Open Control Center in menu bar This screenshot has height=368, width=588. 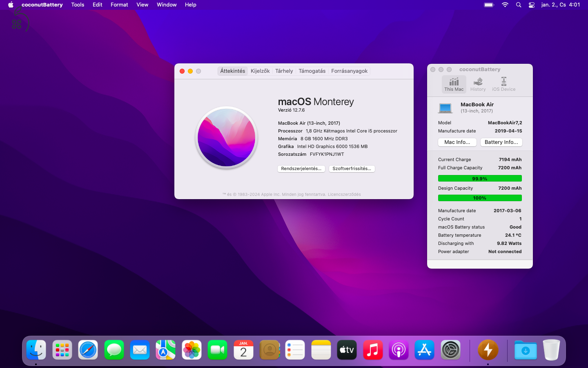(532, 5)
